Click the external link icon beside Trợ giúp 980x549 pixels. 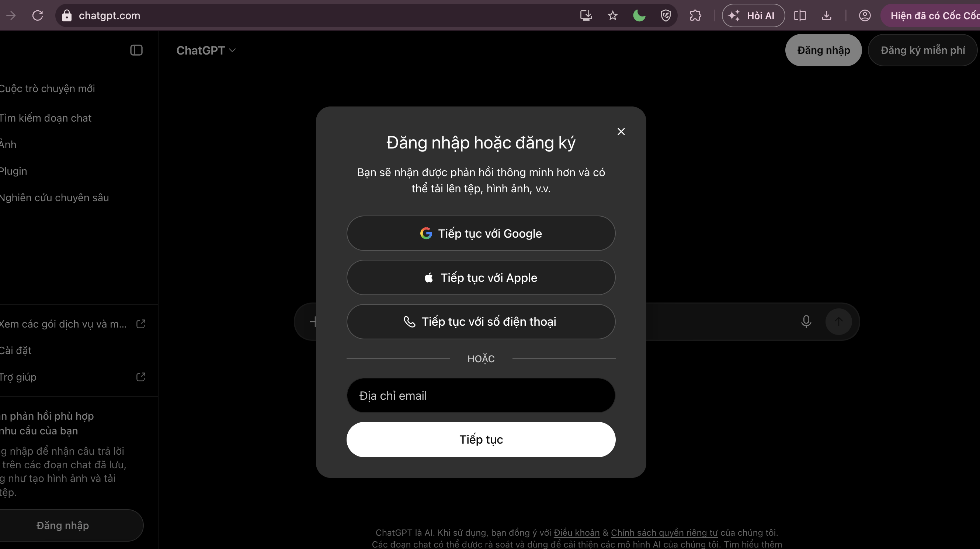pyautogui.click(x=141, y=377)
